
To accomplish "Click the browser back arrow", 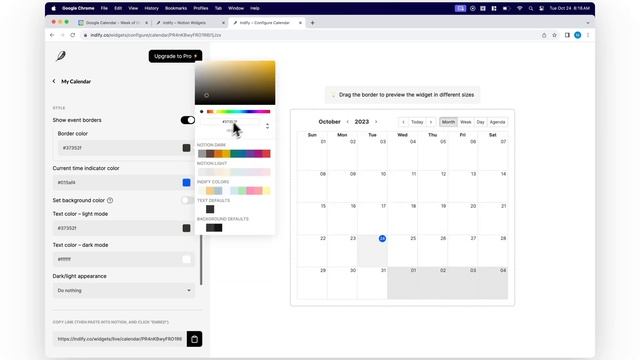I will tap(52, 35).
